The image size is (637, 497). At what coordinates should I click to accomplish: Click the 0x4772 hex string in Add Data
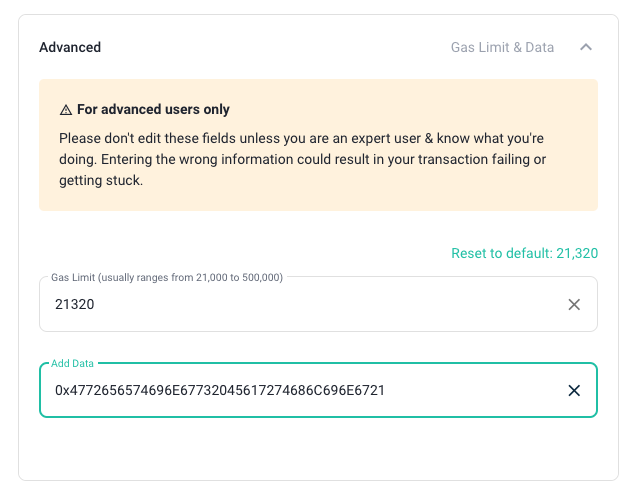(220, 391)
